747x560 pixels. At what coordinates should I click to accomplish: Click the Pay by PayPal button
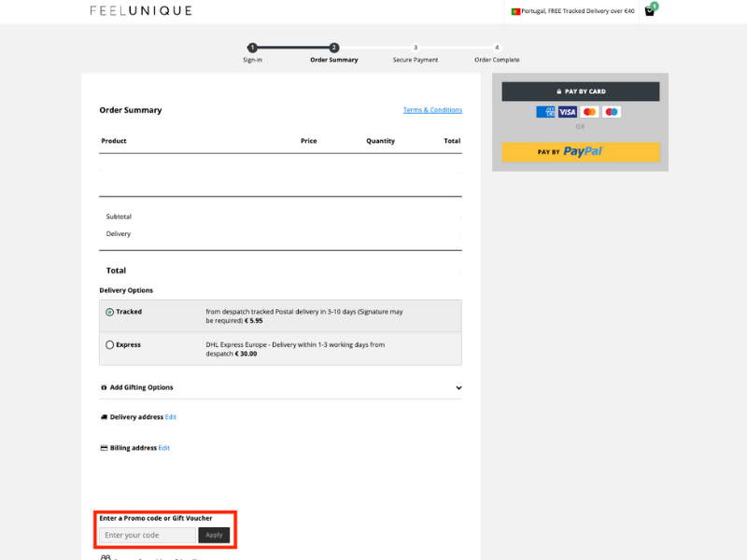(580, 152)
